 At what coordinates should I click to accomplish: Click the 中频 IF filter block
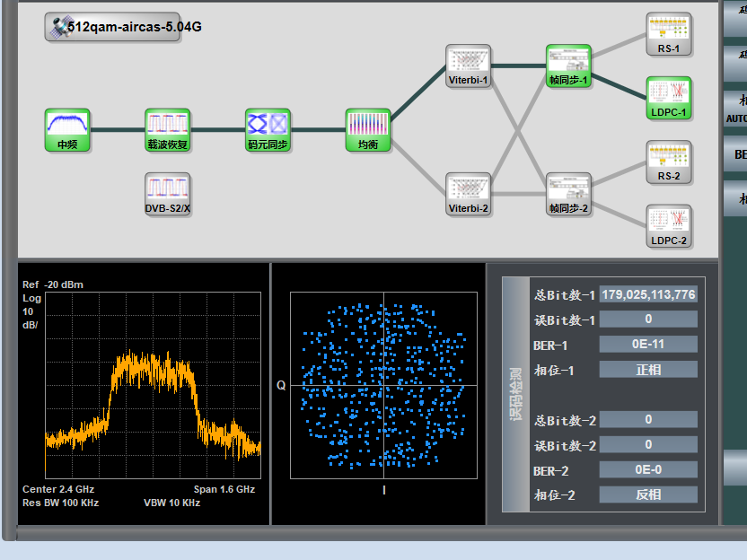pyautogui.click(x=67, y=129)
